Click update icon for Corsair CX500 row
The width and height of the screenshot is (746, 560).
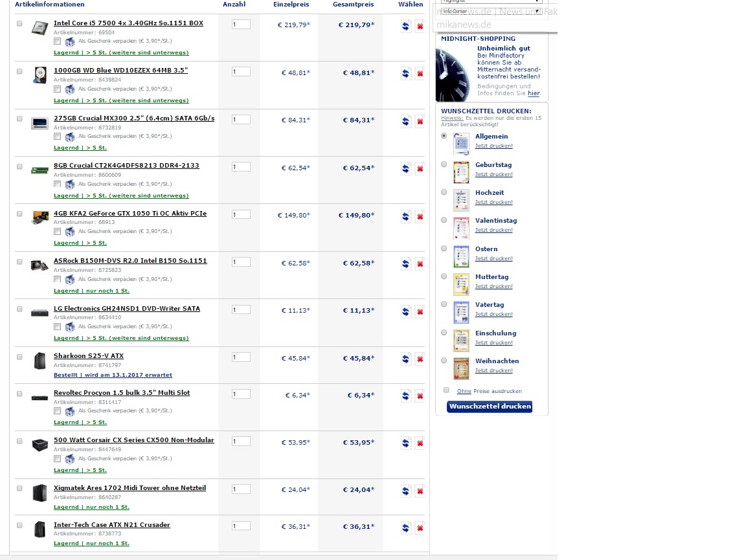pos(405,443)
